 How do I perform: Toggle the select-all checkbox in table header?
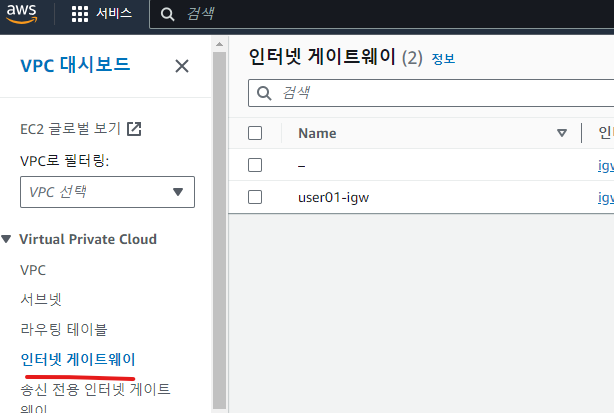click(255, 133)
